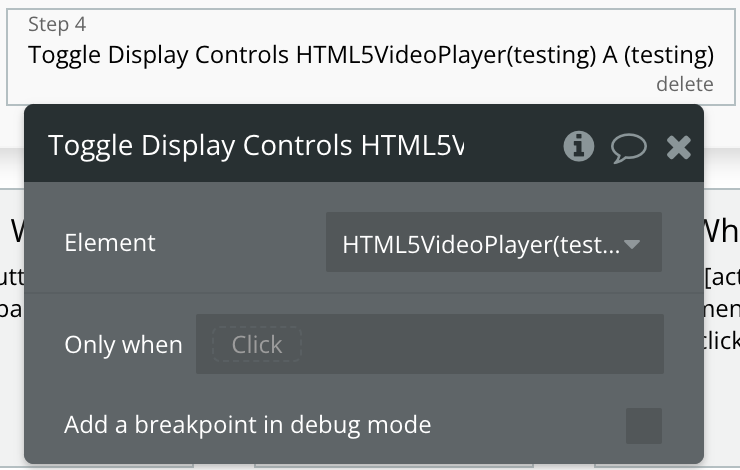Image resolution: width=740 pixels, height=470 pixels.
Task: Enable the debug mode breakpoint checkbox
Action: [x=644, y=426]
